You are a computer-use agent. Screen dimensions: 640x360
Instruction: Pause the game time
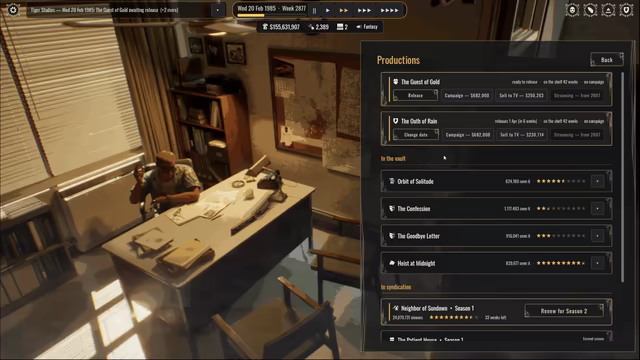click(314, 11)
